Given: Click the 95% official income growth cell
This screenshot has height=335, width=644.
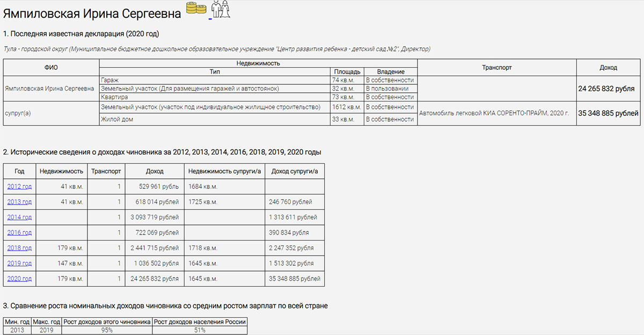Looking at the screenshot, I should (x=106, y=330).
